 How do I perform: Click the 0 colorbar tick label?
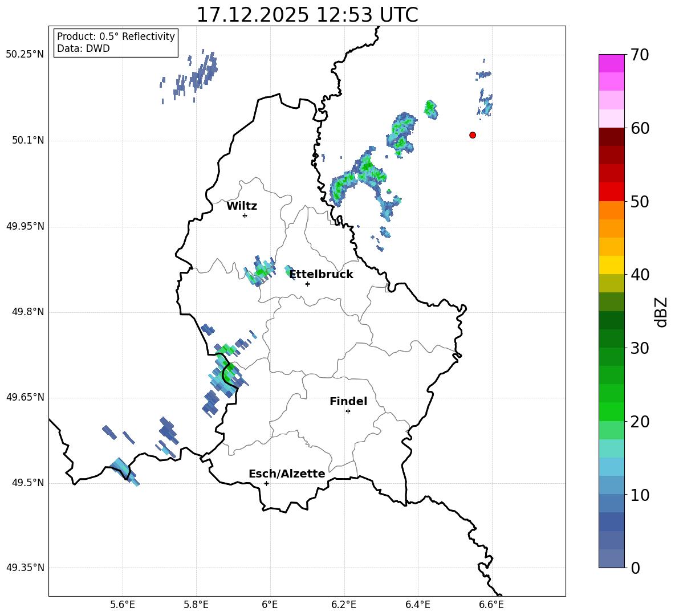(635, 568)
